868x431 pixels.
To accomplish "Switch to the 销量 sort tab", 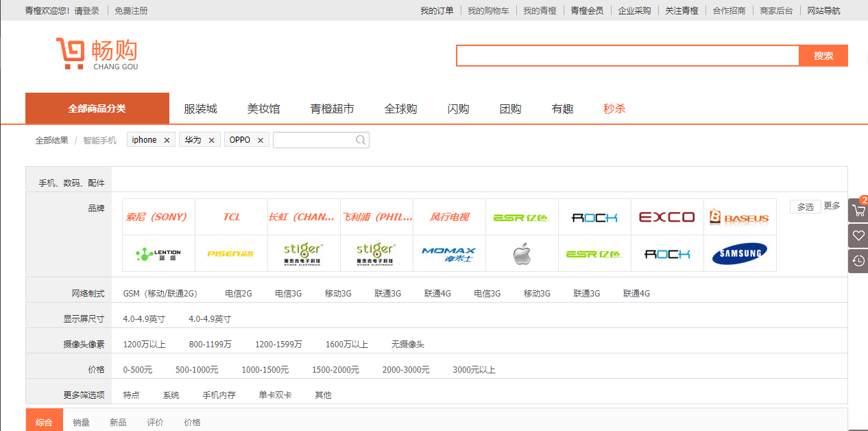I will click(82, 422).
